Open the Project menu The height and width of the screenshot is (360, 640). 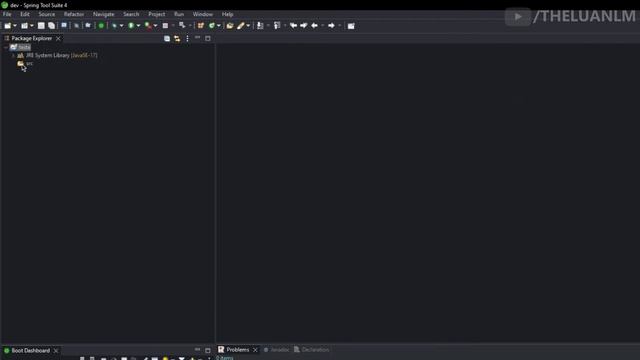157,14
